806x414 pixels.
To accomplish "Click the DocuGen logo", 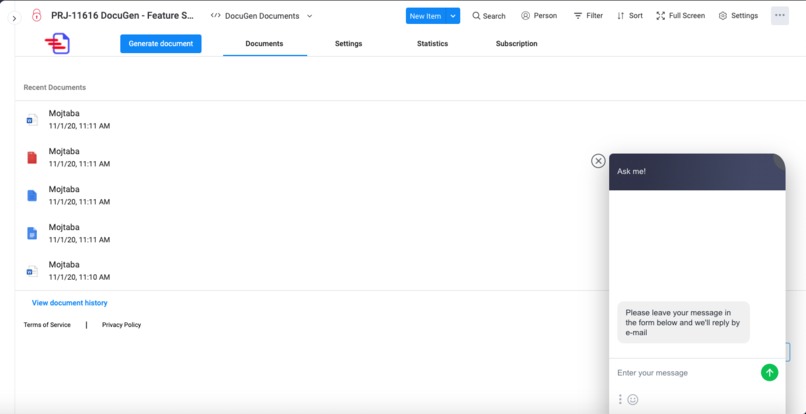I will click(57, 43).
